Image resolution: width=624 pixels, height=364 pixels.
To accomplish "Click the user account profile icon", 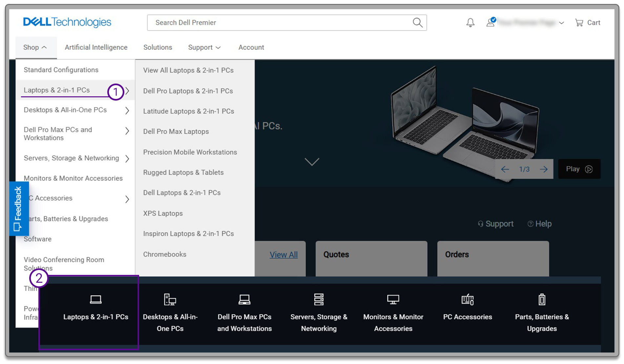I will [491, 22].
